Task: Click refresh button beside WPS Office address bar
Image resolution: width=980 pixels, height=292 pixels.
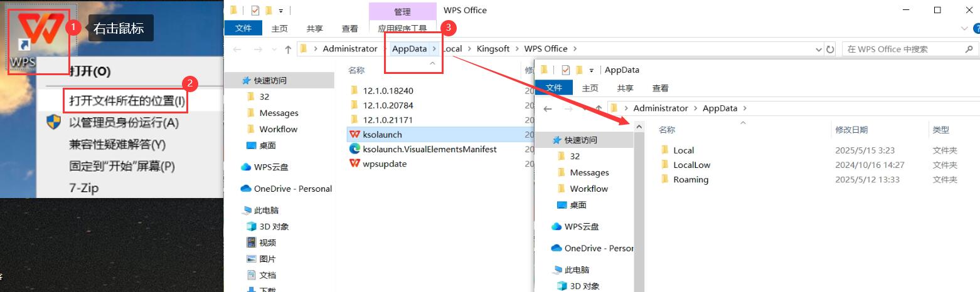Action: coord(831,49)
